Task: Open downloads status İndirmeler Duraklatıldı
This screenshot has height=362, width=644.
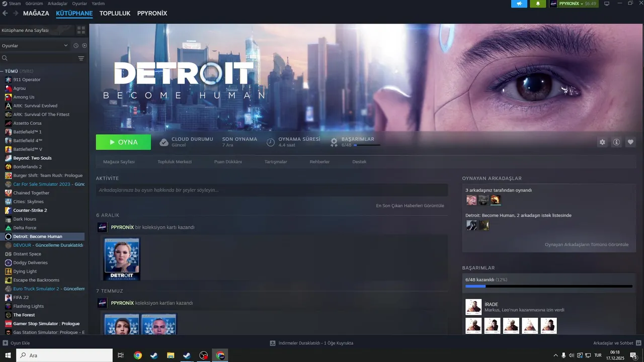Action: coord(312,343)
